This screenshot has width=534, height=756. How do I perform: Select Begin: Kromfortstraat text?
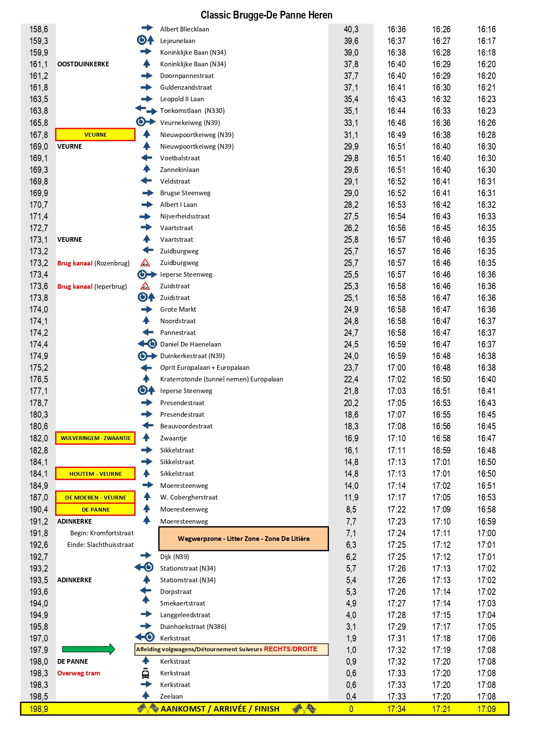click(x=102, y=533)
